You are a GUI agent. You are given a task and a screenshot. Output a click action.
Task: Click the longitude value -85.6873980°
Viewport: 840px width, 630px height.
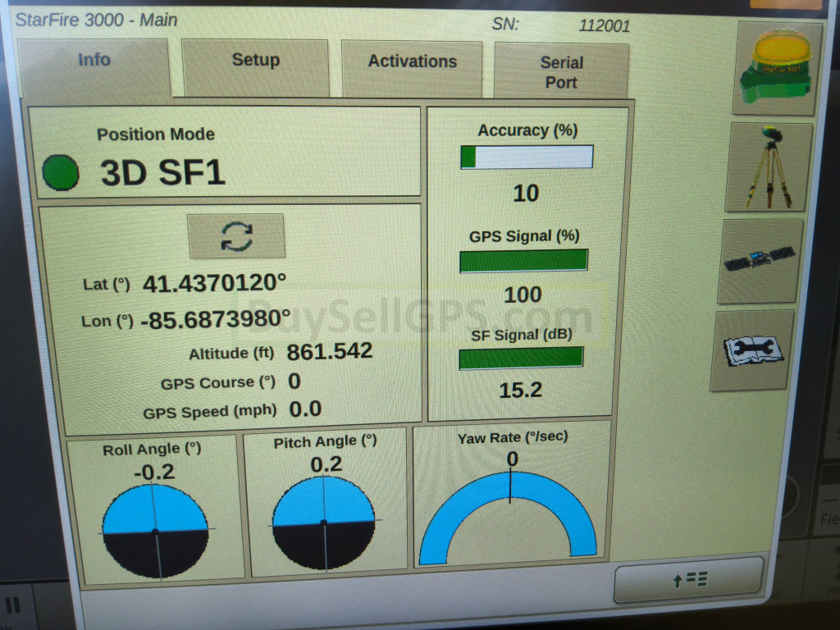point(216,319)
